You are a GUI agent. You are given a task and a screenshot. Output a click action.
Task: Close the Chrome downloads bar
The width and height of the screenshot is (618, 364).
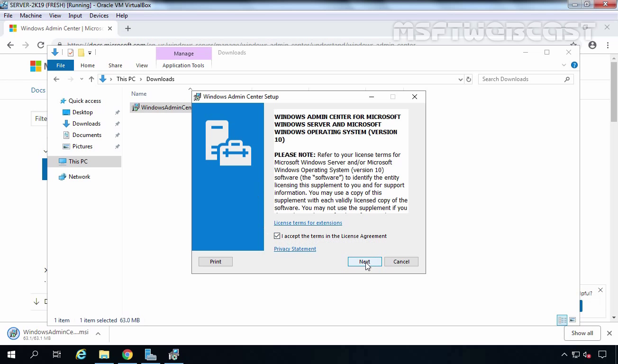coord(609,333)
